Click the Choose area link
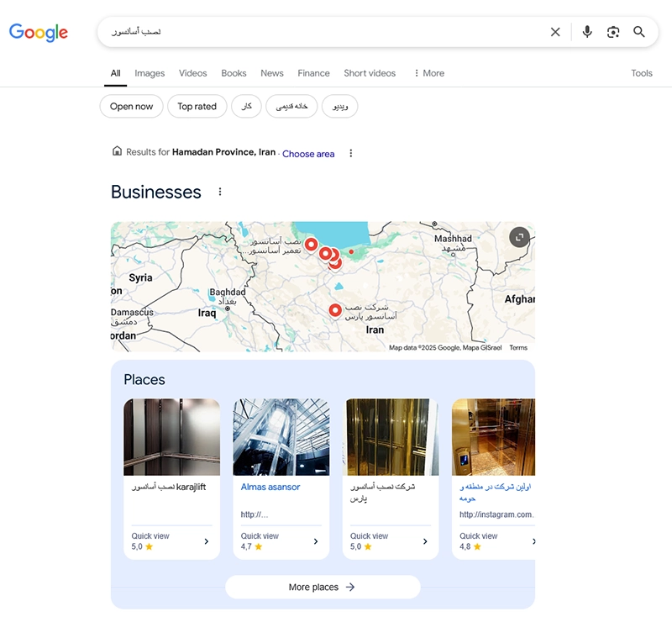672x617 pixels. coord(308,154)
